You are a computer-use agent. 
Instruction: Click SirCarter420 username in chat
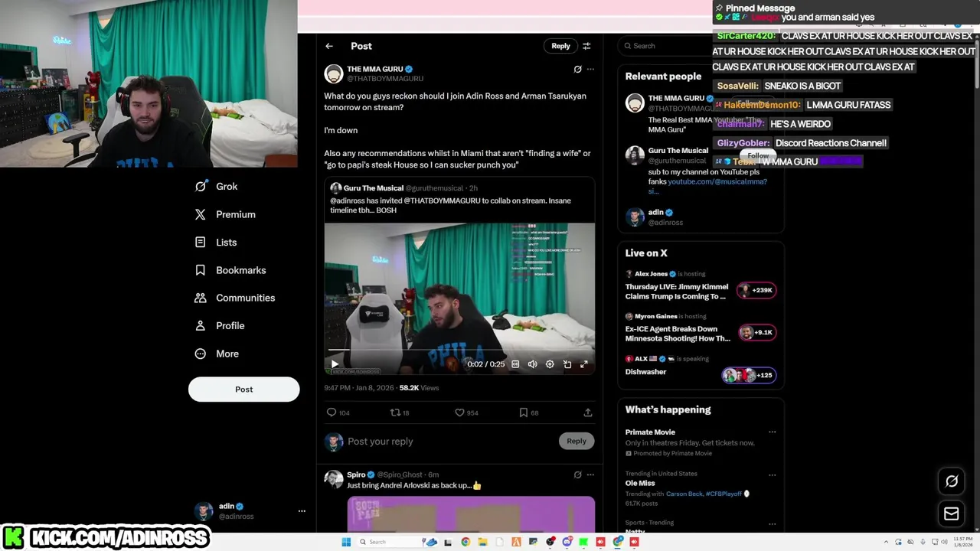pos(746,36)
